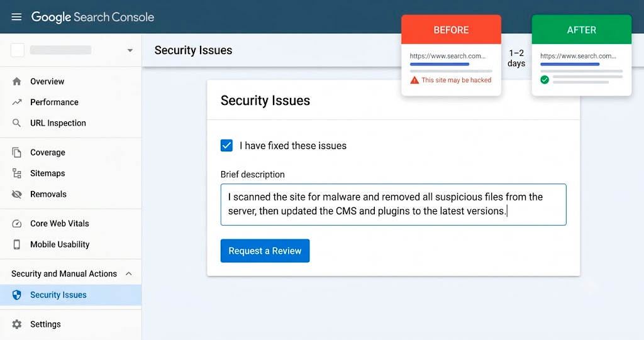Image resolution: width=644 pixels, height=340 pixels.
Task: Open the hamburger navigation menu
Action: pos(16,17)
